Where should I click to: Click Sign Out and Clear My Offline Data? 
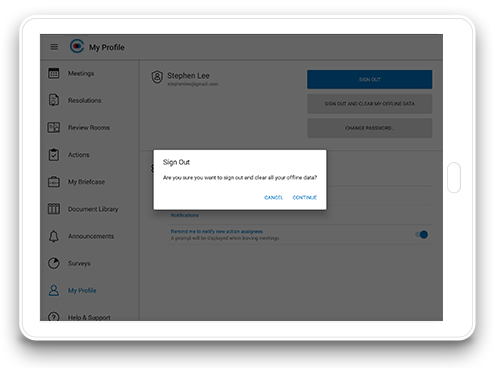[x=370, y=104]
